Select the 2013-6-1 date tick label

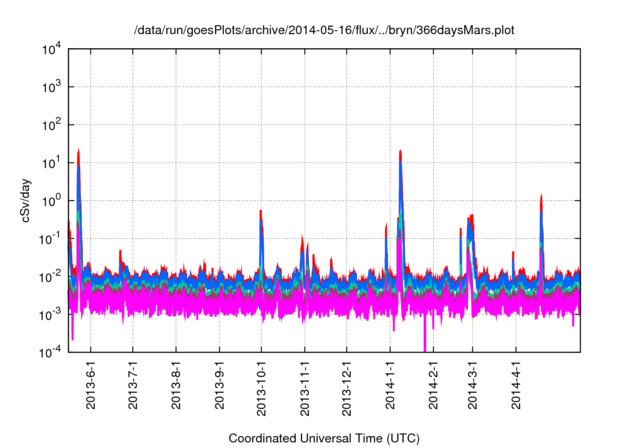click(x=91, y=384)
